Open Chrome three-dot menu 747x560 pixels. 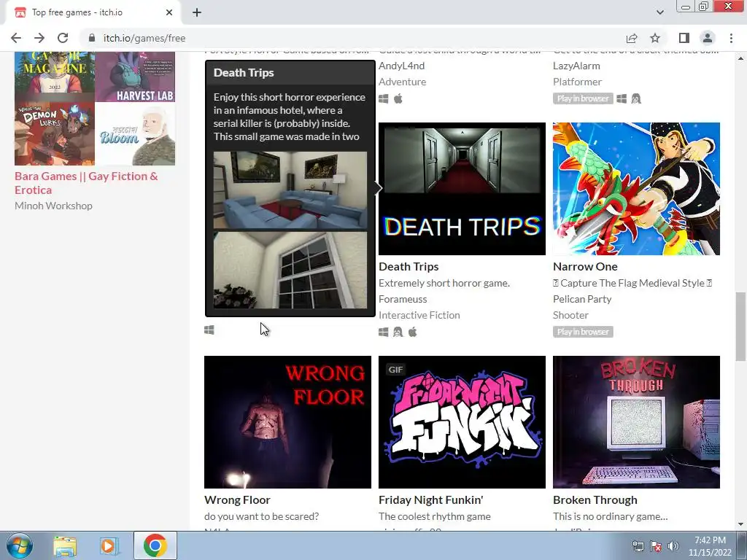tap(731, 38)
